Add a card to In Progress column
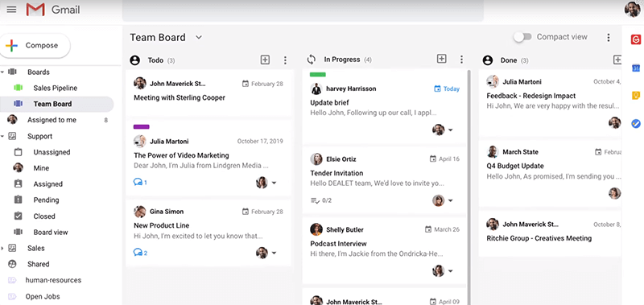Image resolution: width=644 pixels, height=305 pixels. coord(441,59)
